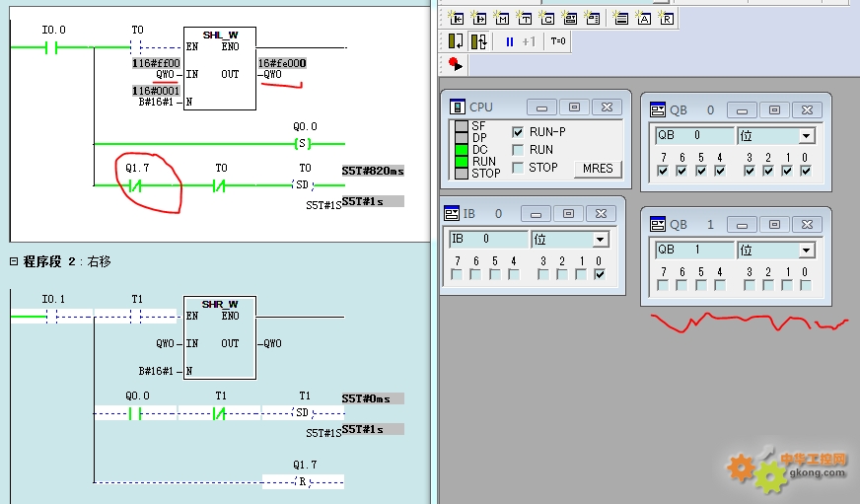Click the QB 1 address field
This screenshot has width=860, height=504.
(x=694, y=251)
